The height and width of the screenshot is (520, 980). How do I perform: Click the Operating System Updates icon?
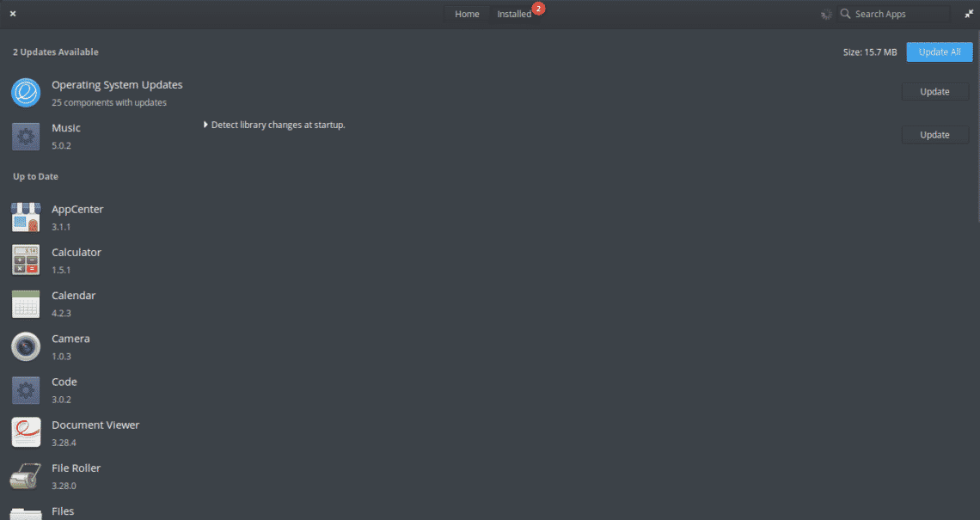(x=26, y=93)
